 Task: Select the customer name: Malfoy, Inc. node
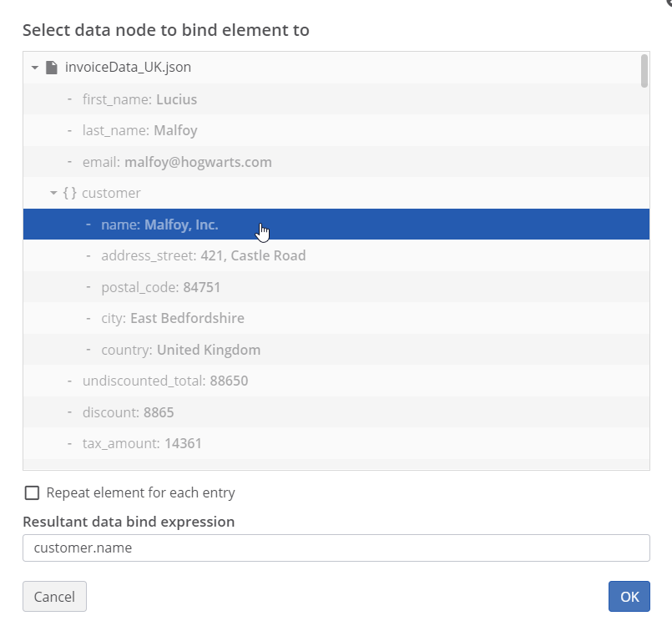159,225
